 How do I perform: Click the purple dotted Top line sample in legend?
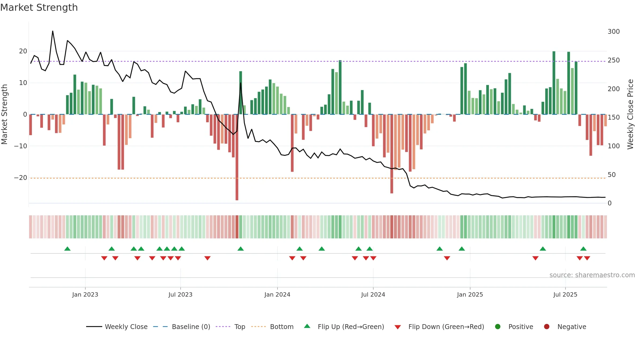(223, 327)
